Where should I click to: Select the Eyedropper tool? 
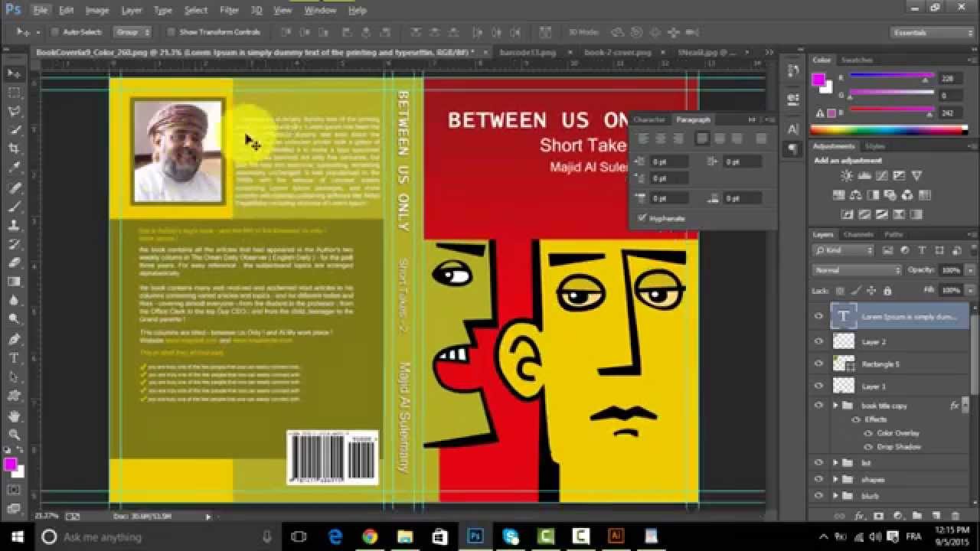(x=14, y=168)
